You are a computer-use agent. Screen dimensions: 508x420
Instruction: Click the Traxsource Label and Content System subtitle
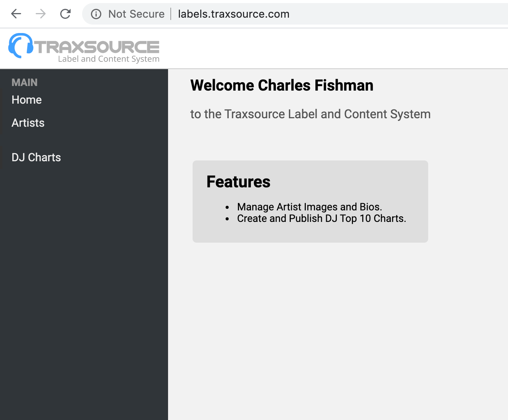(x=310, y=114)
